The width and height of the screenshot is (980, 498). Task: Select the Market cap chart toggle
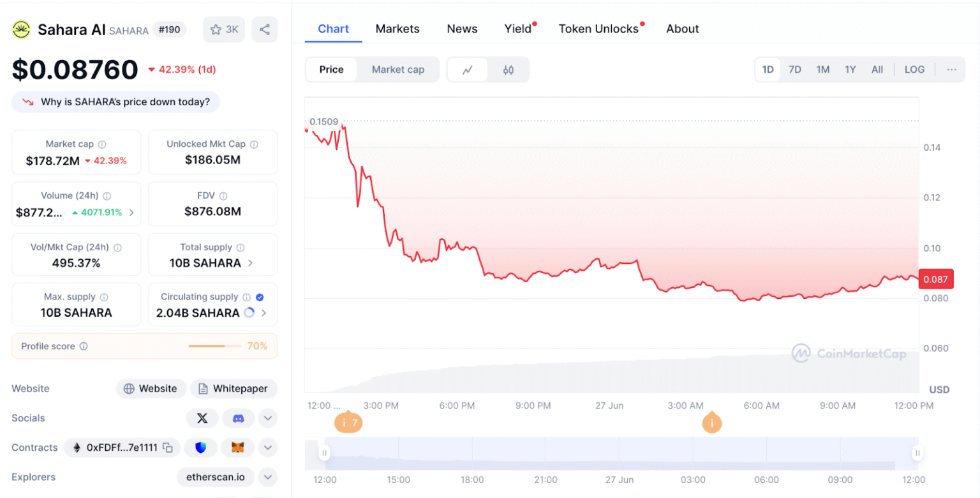[x=398, y=70]
